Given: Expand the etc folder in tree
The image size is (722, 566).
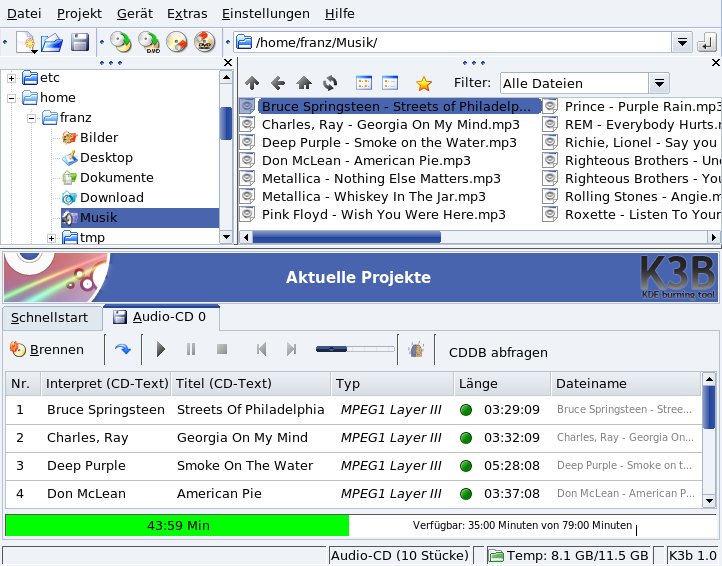Looking at the screenshot, I should 12,78.
